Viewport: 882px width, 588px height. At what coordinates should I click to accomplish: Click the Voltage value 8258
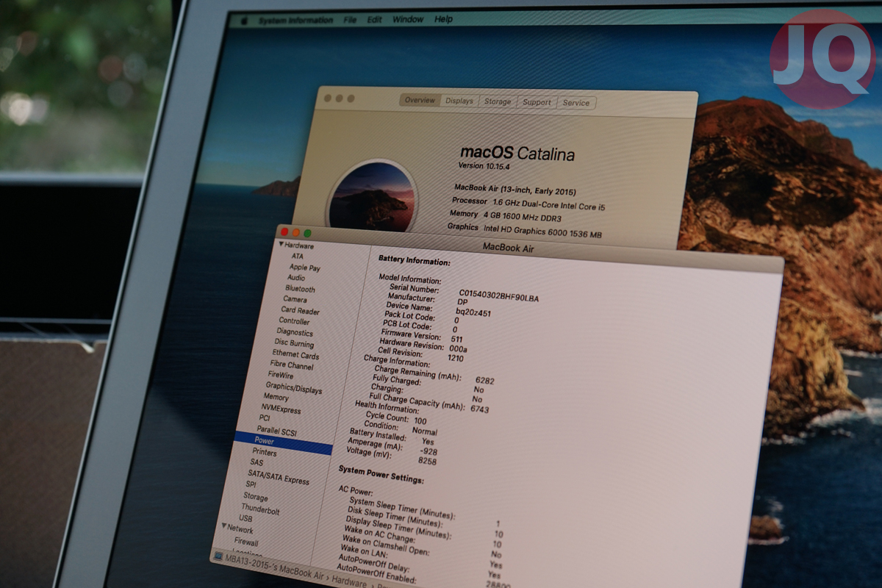(x=427, y=461)
